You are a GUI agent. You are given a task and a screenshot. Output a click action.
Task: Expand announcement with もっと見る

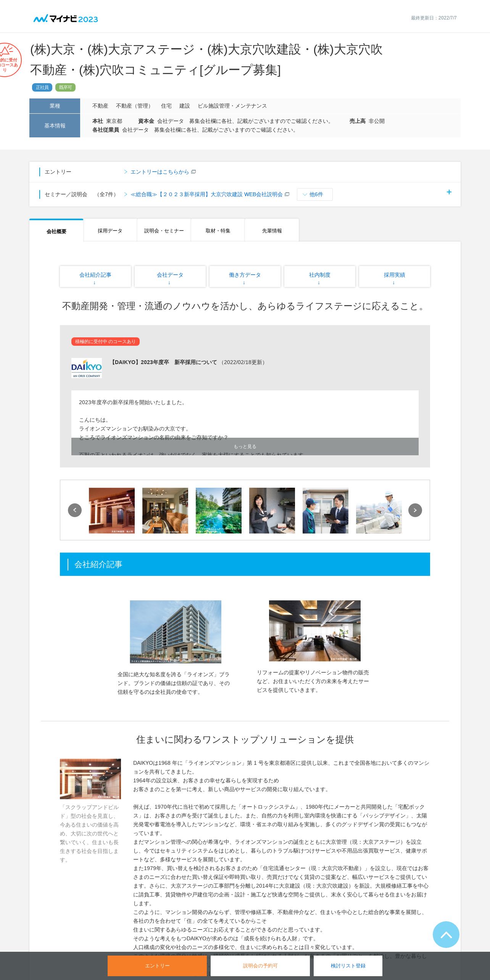pyautogui.click(x=245, y=446)
